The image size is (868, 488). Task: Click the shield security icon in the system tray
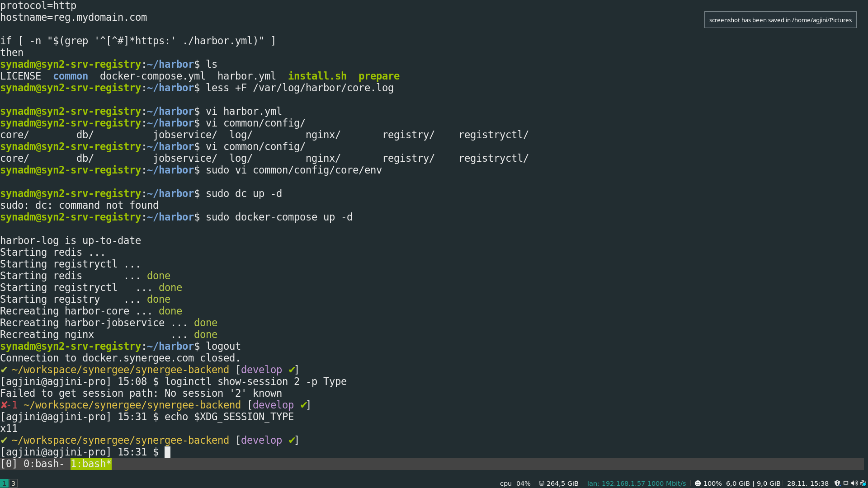click(837, 483)
